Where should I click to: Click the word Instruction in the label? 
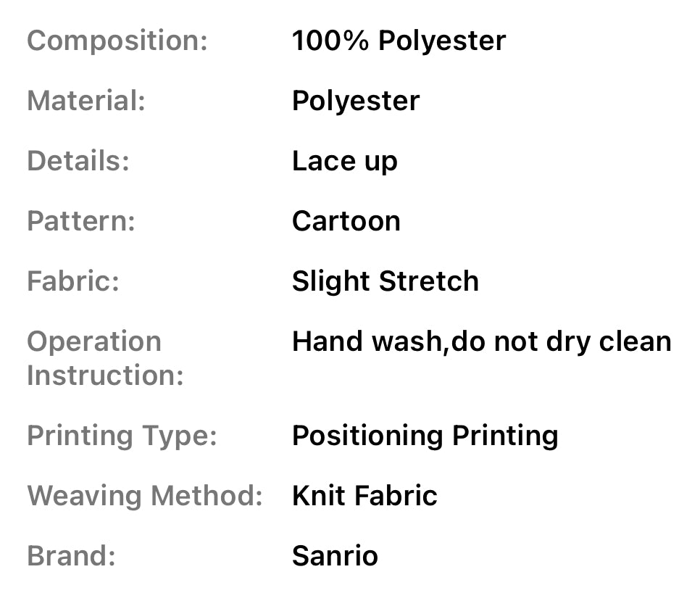tap(105, 376)
